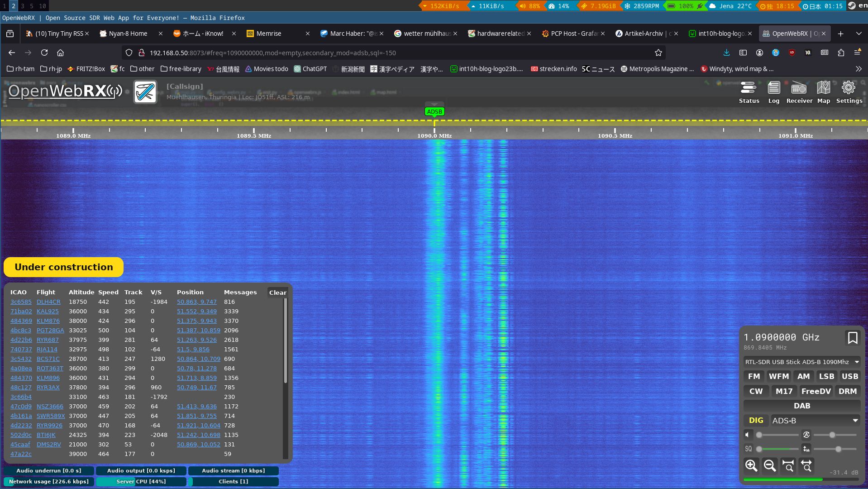Open the bookmark dialog icon
The width and height of the screenshot is (868, 489).
click(852, 338)
